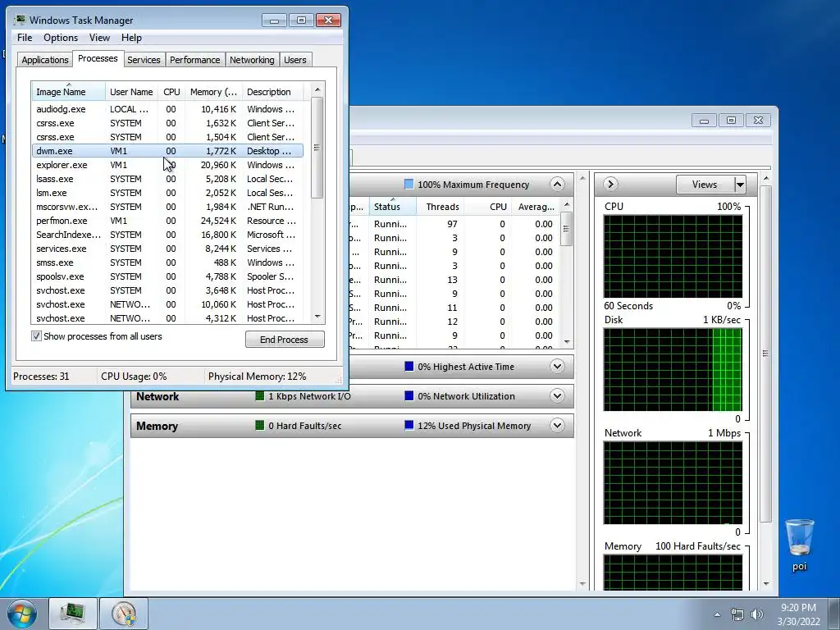This screenshot has width=840, height=630.
Task: Click the Views button
Action: 705,185
